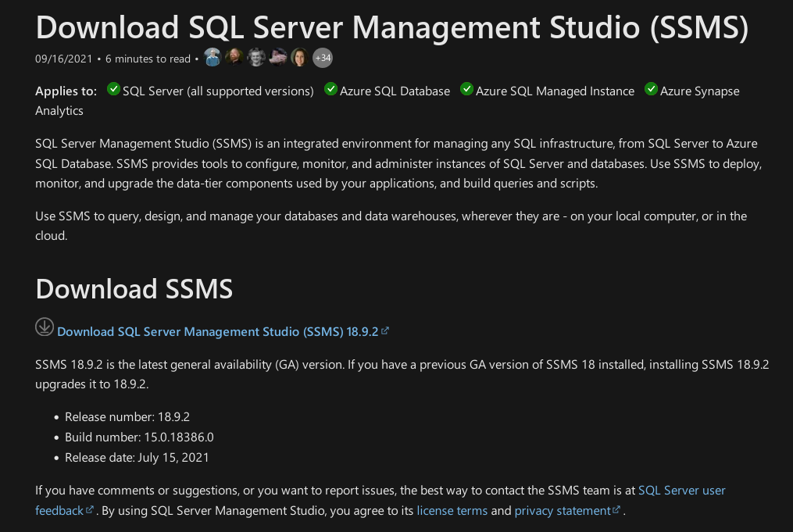Click external-link icon after feedback link
The width and height of the screenshot is (793, 532).
90,510
